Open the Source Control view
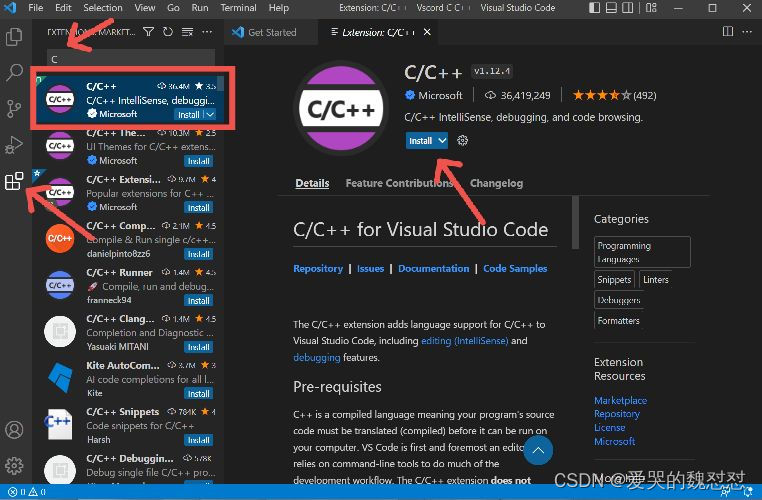Viewport: 762px width, 500px height. (x=14, y=108)
